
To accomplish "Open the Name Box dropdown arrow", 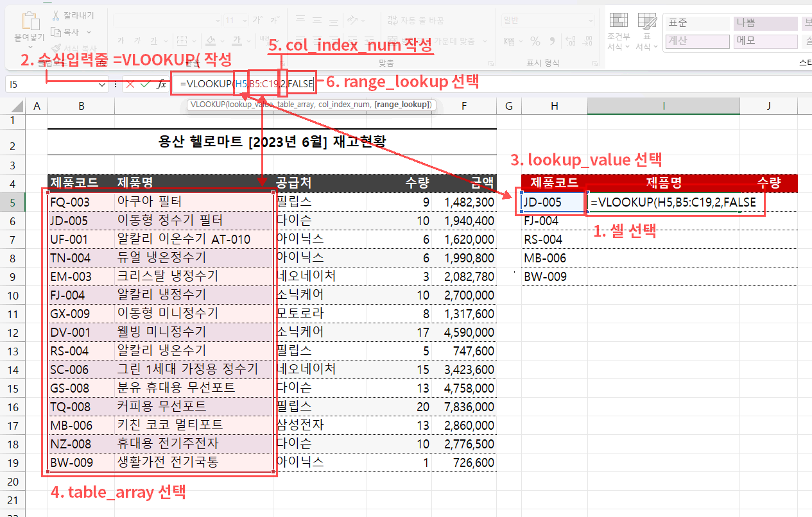I will pos(103,84).
